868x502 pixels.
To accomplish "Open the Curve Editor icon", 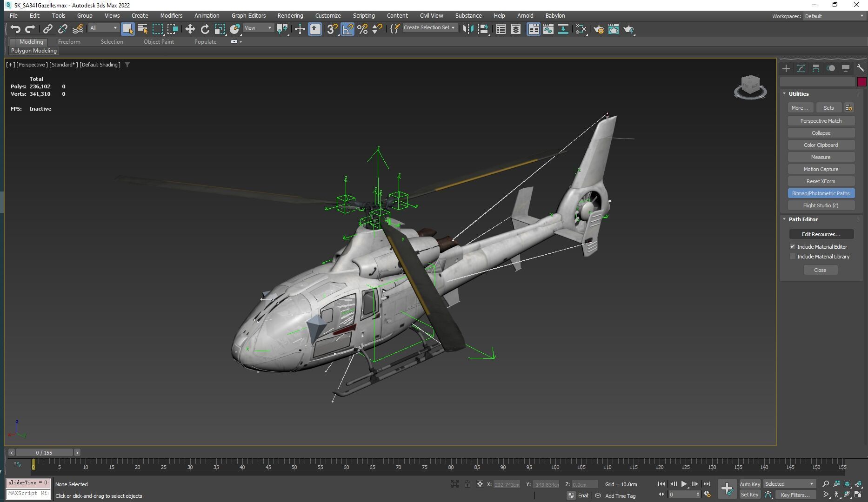I will [x=548, y=29].
